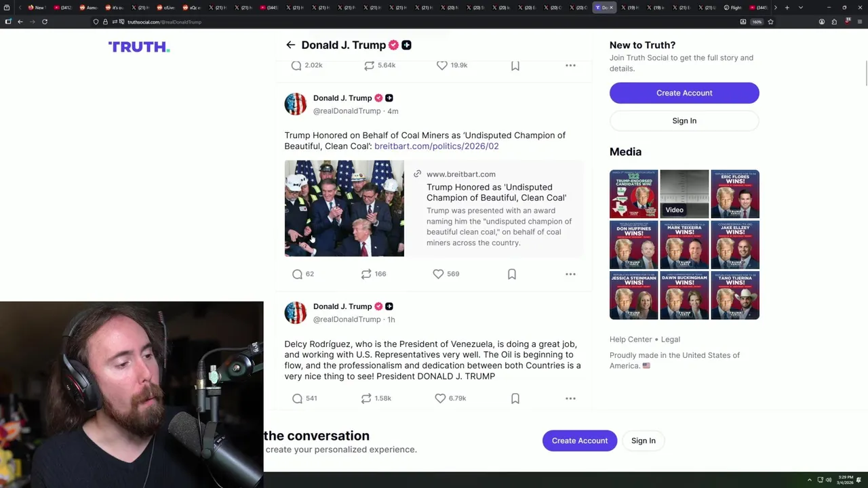Click the volume speaker icon in system tray
Image resolution: width=868 pixels, height=488 pixels.
[x=828, y=480]
